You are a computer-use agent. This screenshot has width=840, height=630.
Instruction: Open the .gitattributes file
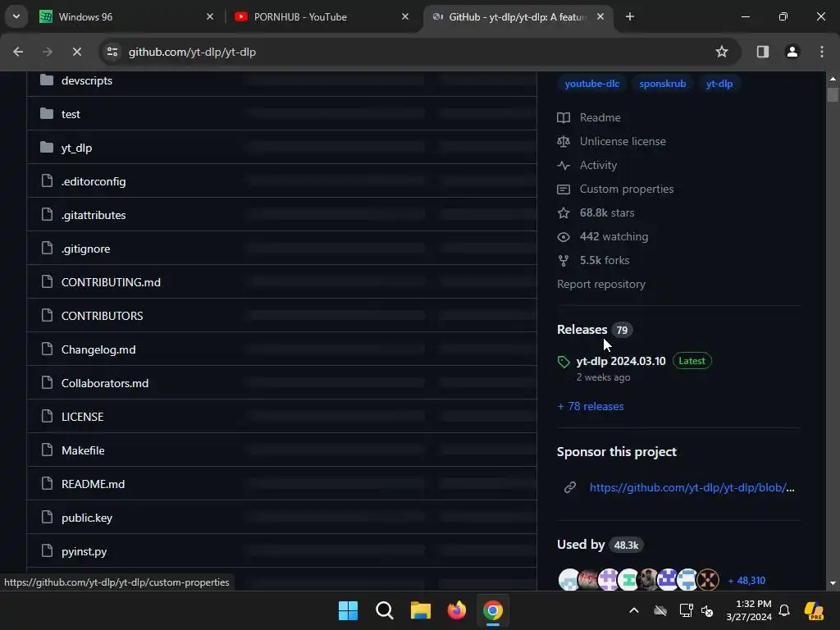(94, 215)
